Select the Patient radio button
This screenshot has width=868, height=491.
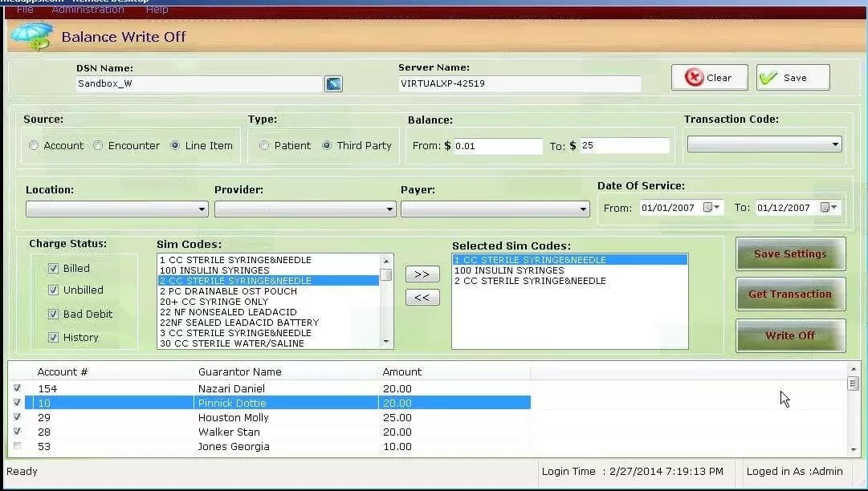pyautogui.click(x=265, y=145)
